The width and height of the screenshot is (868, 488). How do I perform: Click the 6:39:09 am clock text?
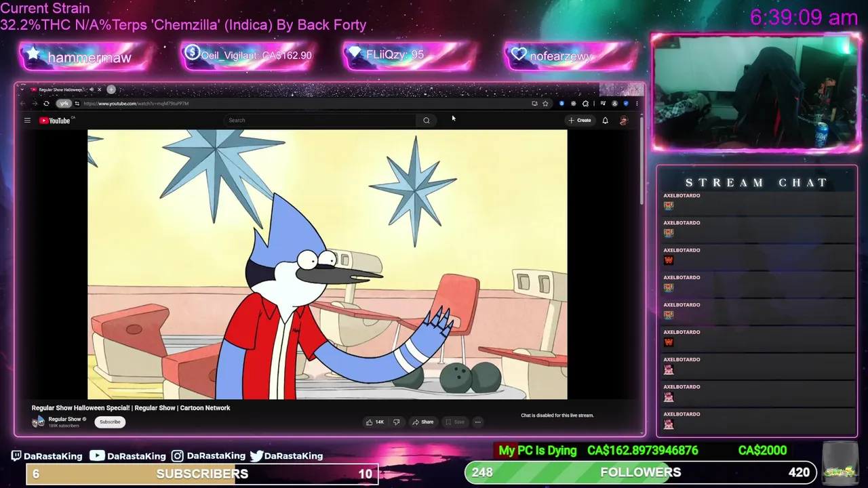804,18
